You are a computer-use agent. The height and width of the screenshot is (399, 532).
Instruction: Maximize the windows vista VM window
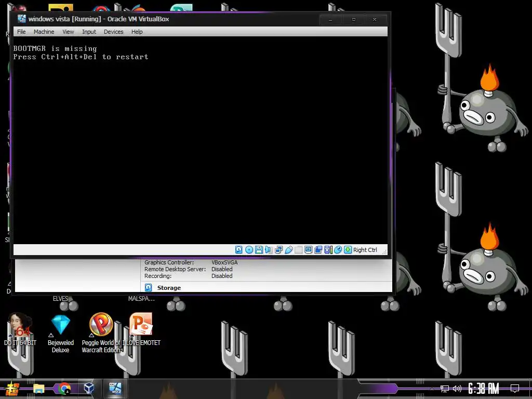tap(353, 20)
